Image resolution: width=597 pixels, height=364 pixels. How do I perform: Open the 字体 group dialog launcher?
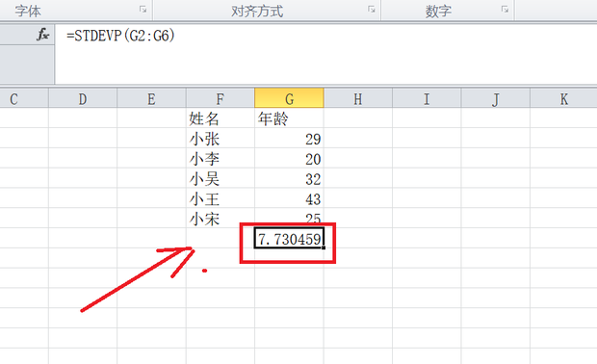[x=143, y=9]
